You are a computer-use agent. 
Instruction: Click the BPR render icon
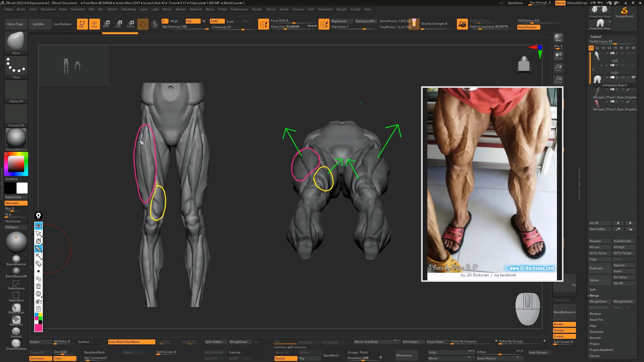tap(558, 38)
